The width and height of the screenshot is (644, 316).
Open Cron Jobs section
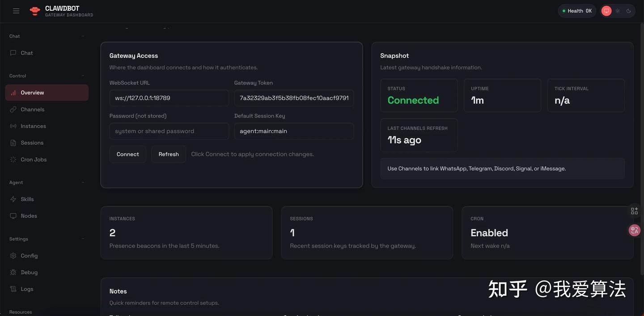[34, 159]
